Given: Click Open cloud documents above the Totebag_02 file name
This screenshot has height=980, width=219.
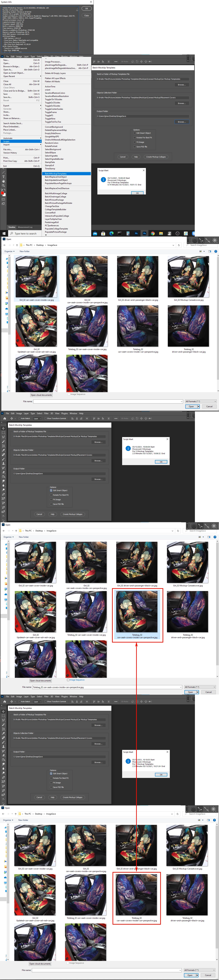Looking at the screenshot, I should click(x=41, y=681).
